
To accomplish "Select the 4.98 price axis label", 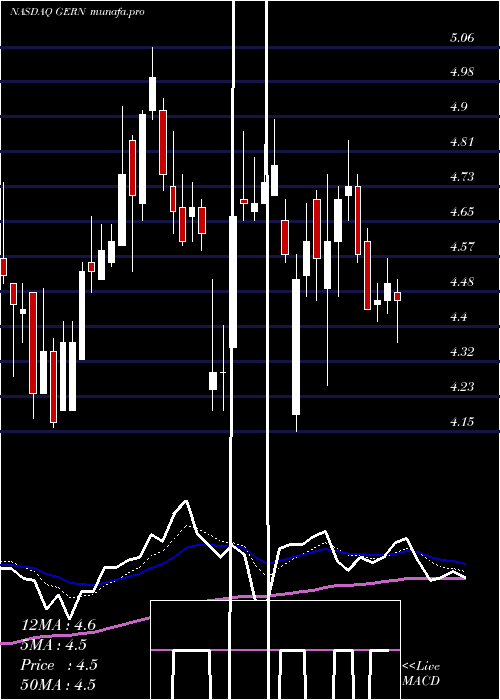I will pyautogui.click(x=462, y=72).
